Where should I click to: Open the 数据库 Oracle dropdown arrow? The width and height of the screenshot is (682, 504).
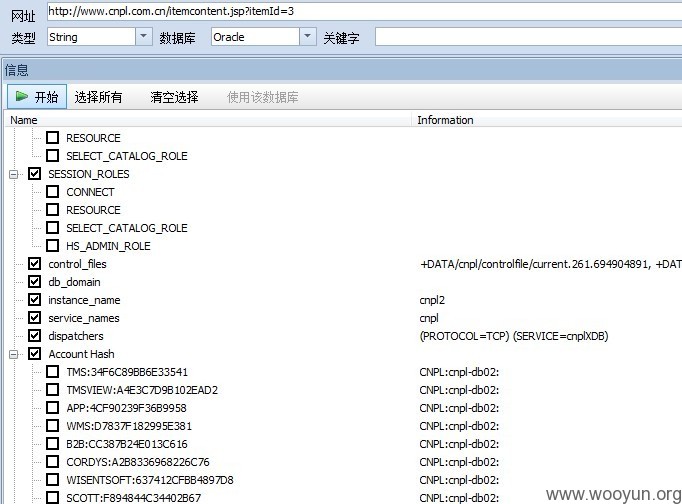[x=307, y=37]
